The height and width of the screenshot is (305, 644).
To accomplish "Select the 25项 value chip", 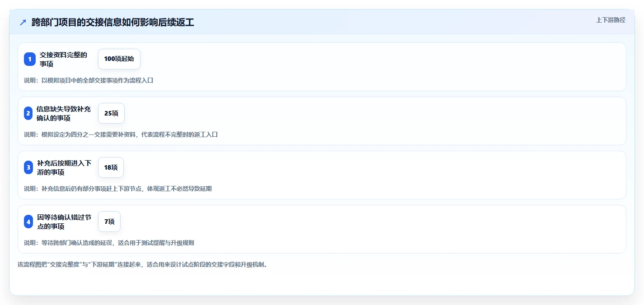I will [x=111, y=113].
